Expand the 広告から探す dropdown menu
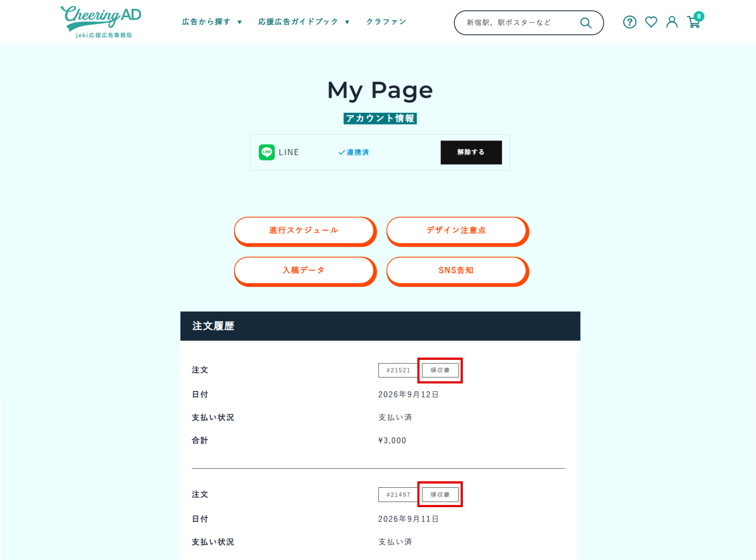Image resolution: width=756 pixels, height=560 pixels. (x=212, y=22)
